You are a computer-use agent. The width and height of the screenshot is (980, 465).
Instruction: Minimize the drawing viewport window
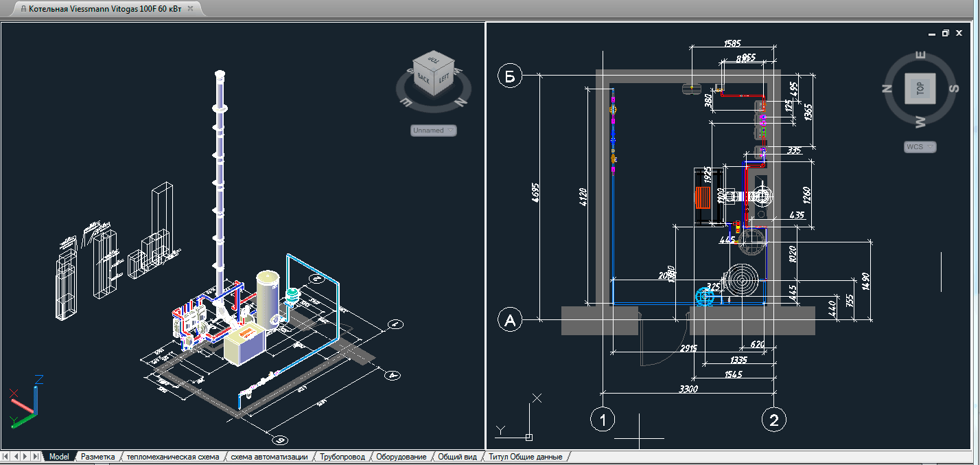click(x=931, y=33)
